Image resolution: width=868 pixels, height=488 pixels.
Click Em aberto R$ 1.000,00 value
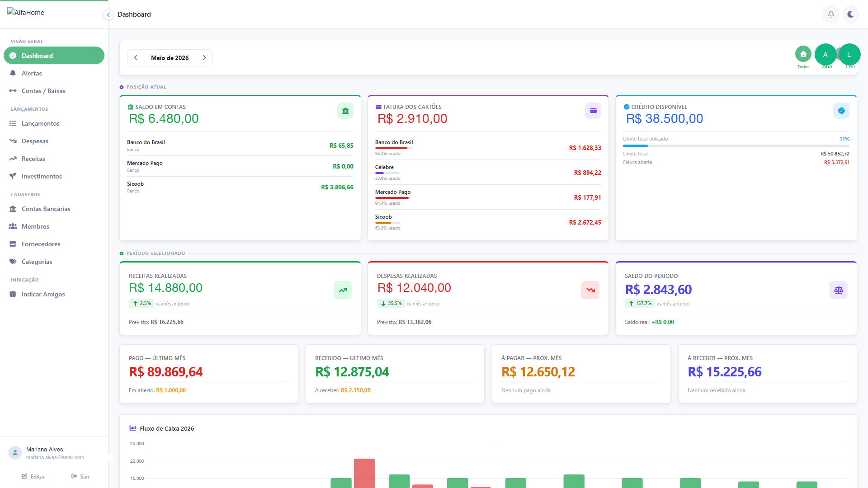(x=171, y=390)
